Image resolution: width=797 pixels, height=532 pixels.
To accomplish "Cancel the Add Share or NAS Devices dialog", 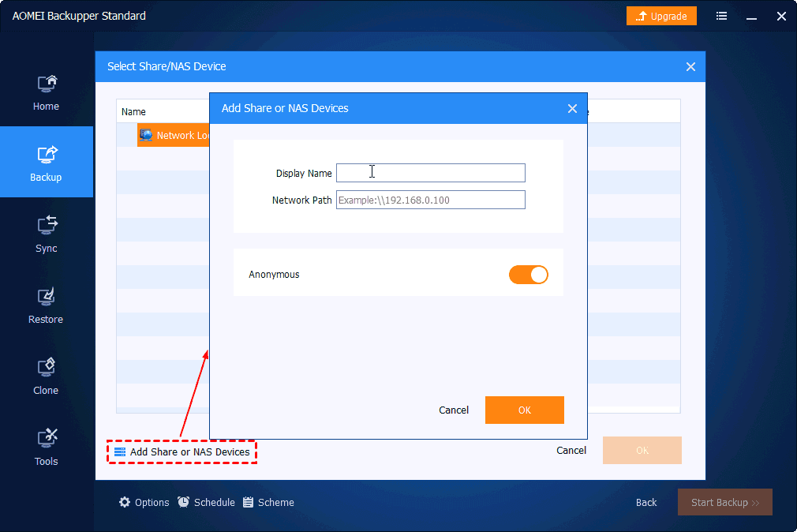I will (x=454, y=410).
